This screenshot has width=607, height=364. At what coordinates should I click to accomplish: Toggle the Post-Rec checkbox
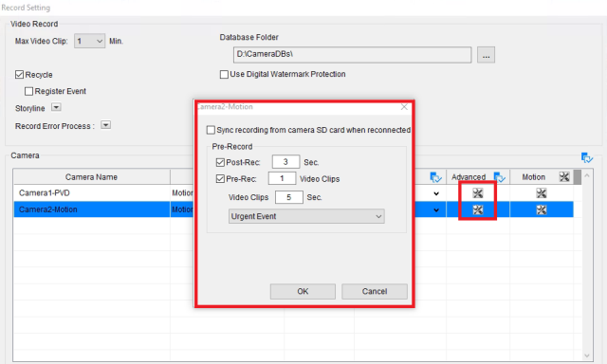pos(220,162)
